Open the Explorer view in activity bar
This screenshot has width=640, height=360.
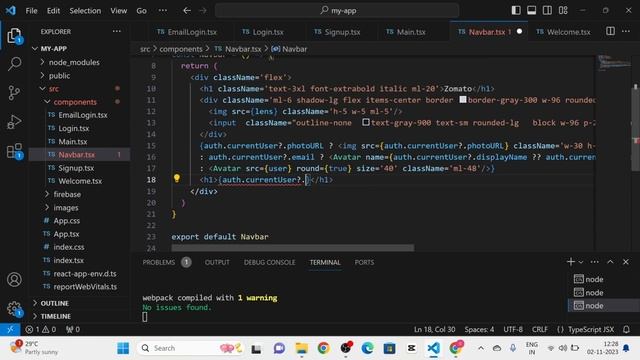14,36
